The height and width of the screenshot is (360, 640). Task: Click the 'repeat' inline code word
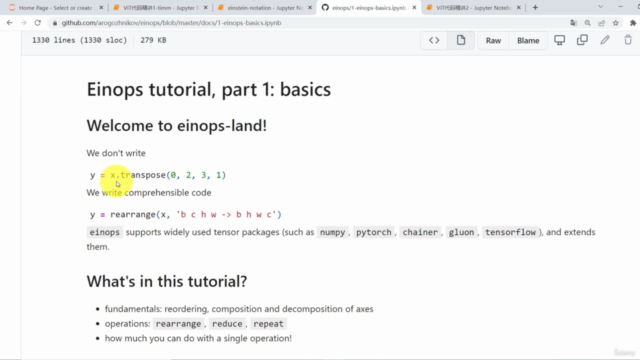268,324
